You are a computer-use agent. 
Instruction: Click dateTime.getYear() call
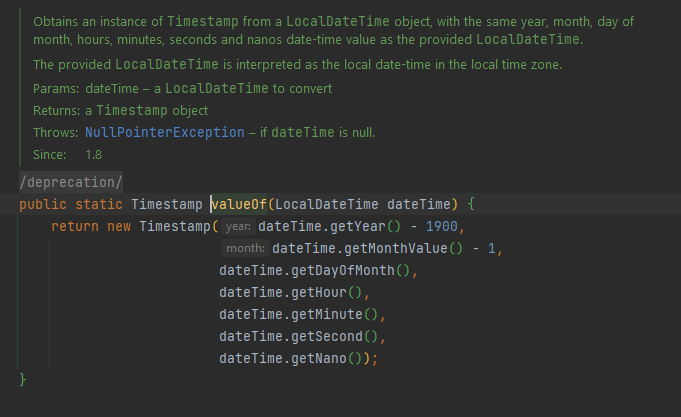pyautogui.click(x=330, y=226)
